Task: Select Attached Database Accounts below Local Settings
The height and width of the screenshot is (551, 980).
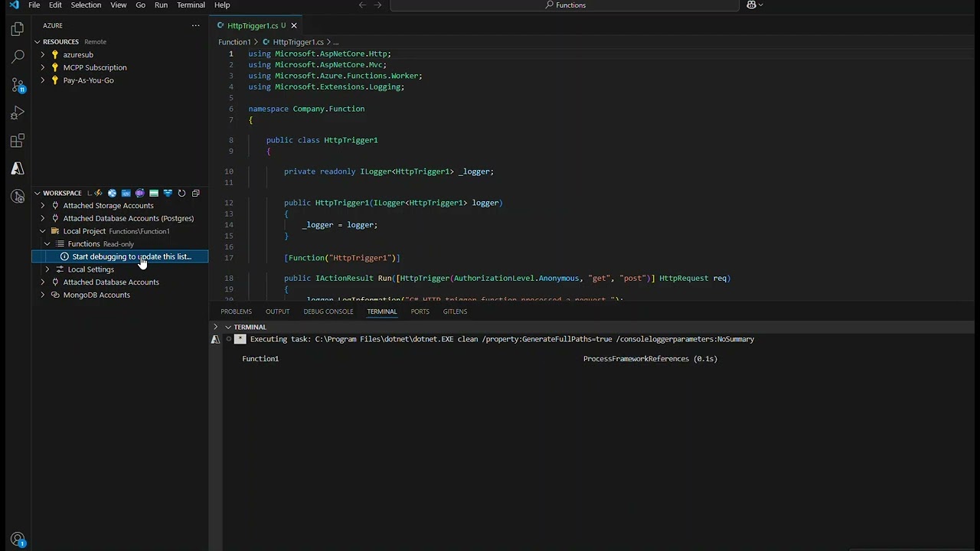Action: (x=111, y=282)
